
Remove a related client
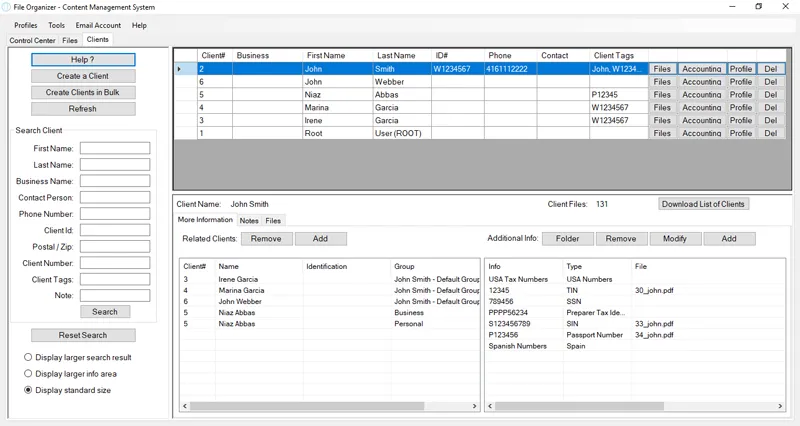point(266,239)
